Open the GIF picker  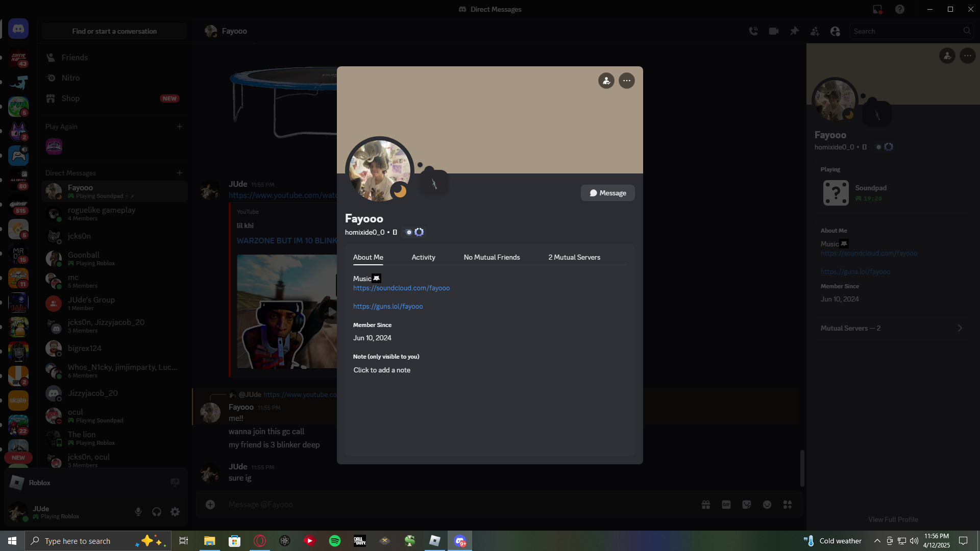726,505
